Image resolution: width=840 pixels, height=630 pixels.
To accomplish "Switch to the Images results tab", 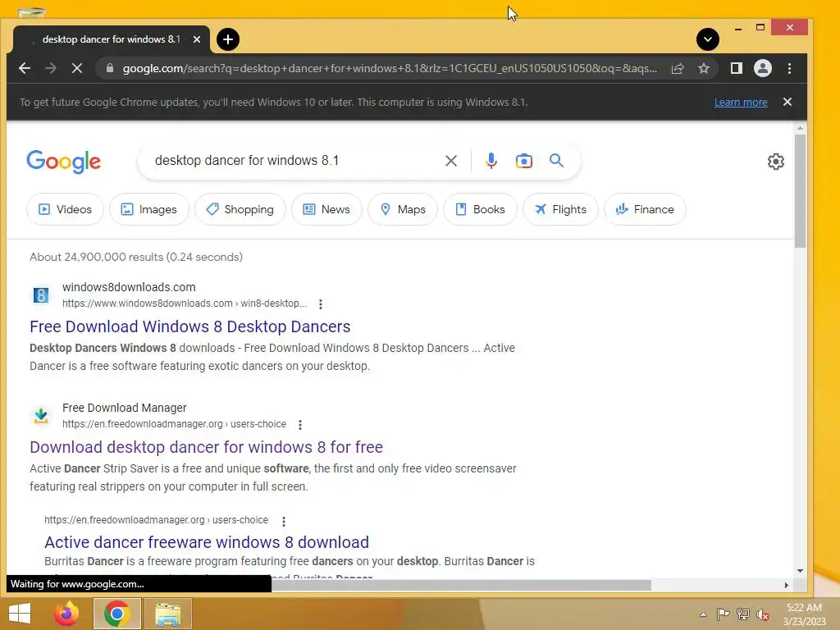I will tap(149, 209).
